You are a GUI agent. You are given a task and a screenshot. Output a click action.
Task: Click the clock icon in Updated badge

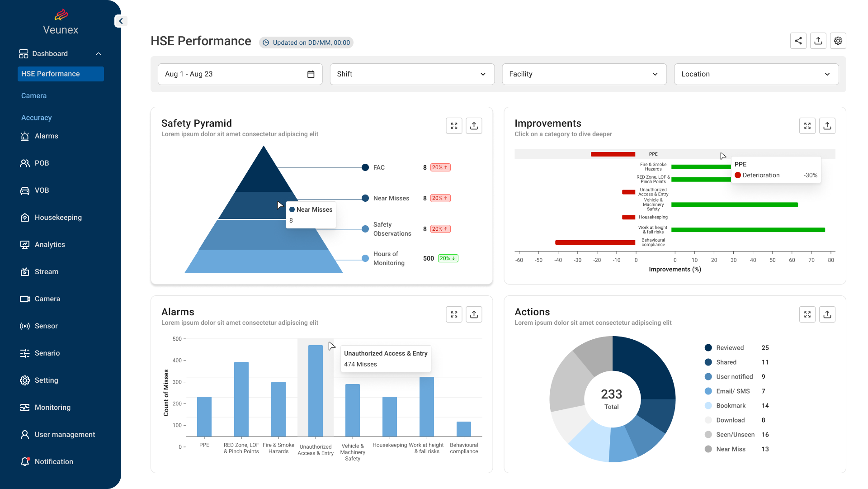click(x=266, y=43)
